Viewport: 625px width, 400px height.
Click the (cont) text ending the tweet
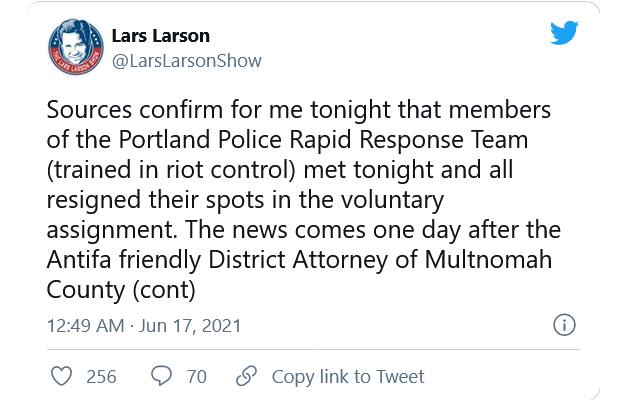point(164,290)
